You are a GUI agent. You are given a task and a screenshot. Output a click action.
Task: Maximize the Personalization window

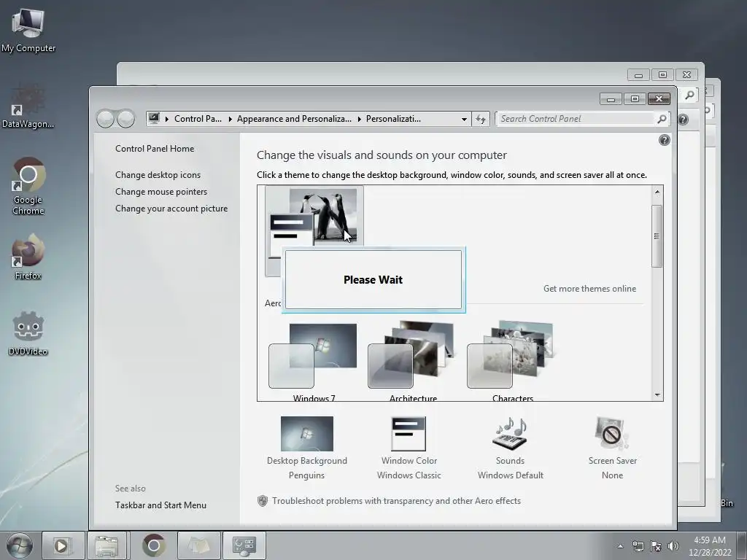(x=635, y=98)
